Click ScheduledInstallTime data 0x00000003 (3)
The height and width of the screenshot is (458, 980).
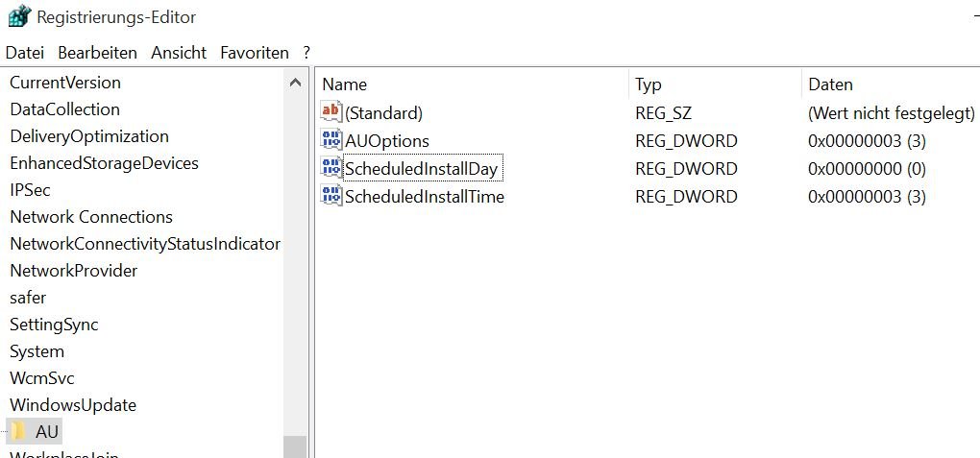click(867, 197)
